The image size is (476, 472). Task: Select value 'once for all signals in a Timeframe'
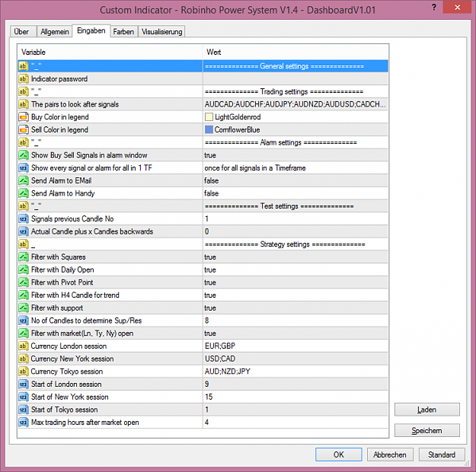click(296, 168)
